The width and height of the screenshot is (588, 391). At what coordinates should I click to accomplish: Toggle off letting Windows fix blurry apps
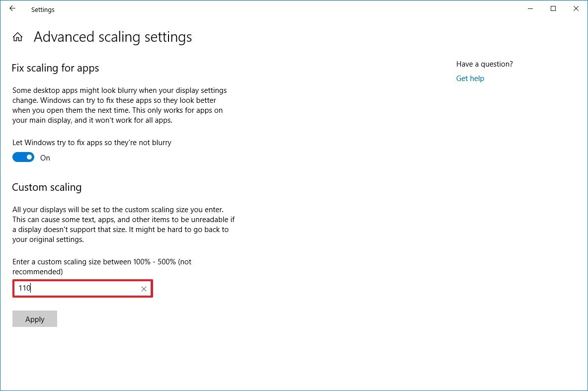pyautogui.click(x=23, y=157)
